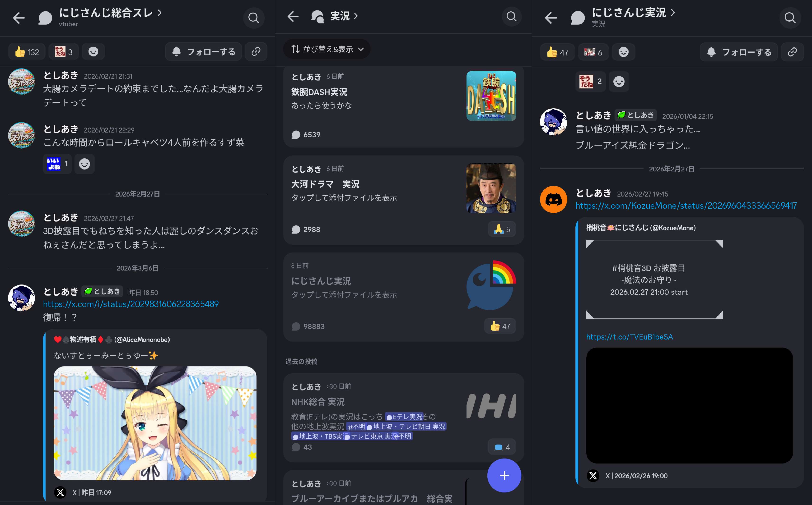Expand the 実況 channel title chevron

(356, 16)
